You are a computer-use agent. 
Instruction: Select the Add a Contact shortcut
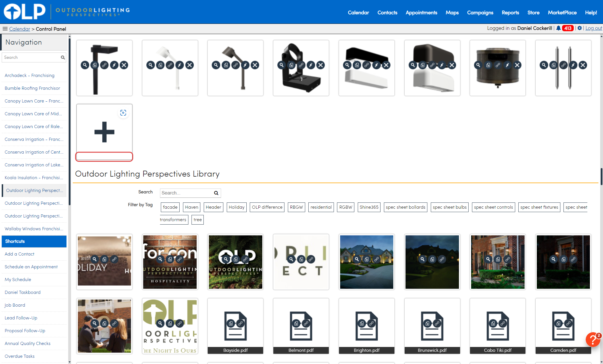[20, 254]
